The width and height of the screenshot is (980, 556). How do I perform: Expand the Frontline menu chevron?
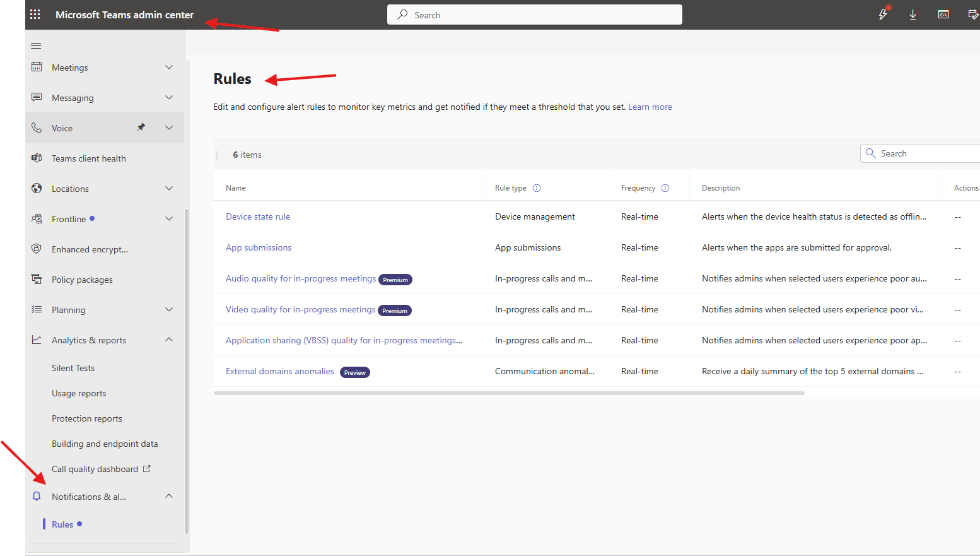169,218
